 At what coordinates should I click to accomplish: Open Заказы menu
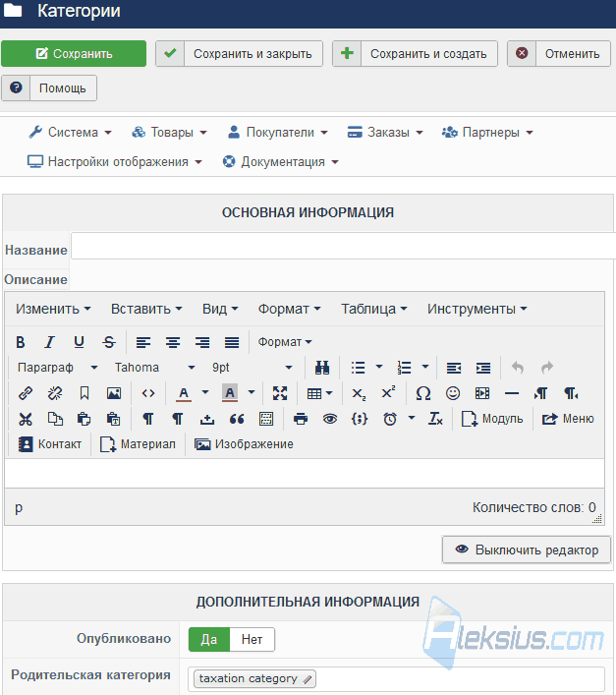[385, 132]
